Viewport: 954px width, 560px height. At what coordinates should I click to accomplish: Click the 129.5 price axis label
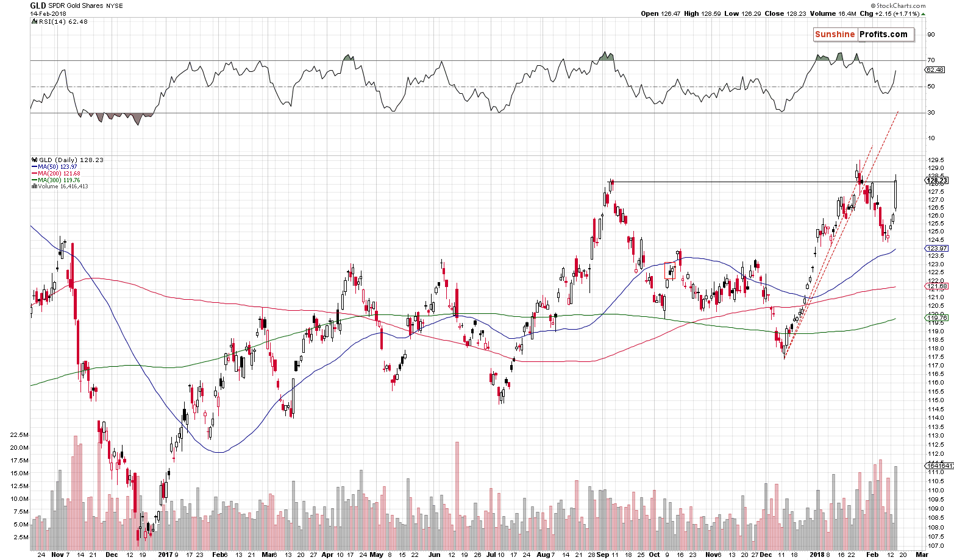[936, 160]
